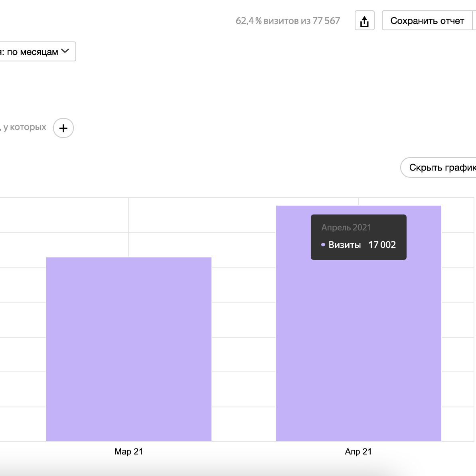Click the 'Апрель 2021' tooltip title
The image size is (476, 476).
click(x=346, y=227)
